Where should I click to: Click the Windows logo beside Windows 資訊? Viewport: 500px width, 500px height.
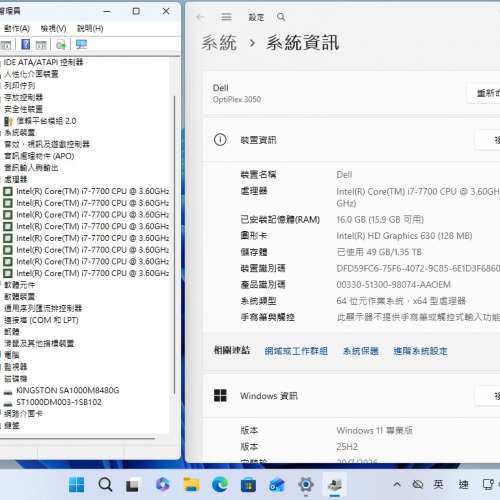click(x=220, y=396)
